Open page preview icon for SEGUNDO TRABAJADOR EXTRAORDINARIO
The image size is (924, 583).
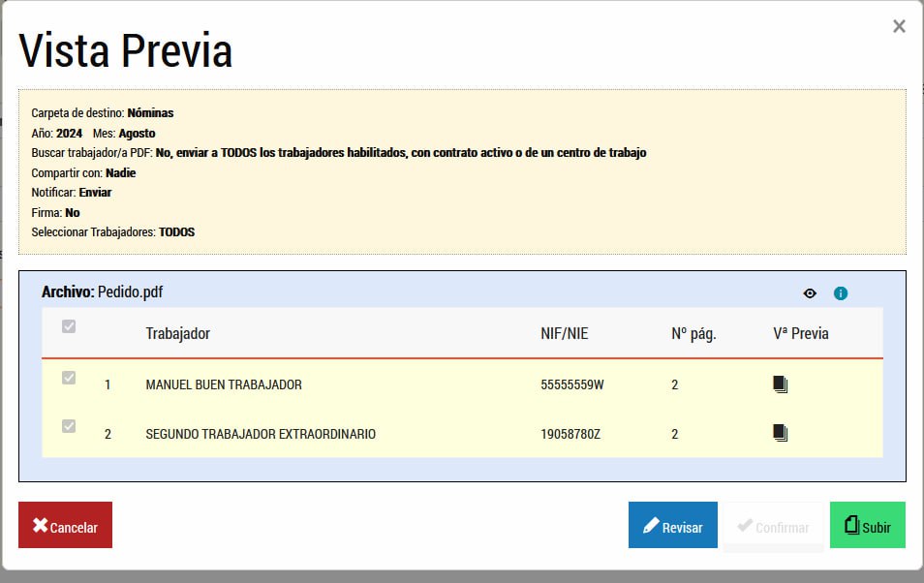tap(781, 433)
